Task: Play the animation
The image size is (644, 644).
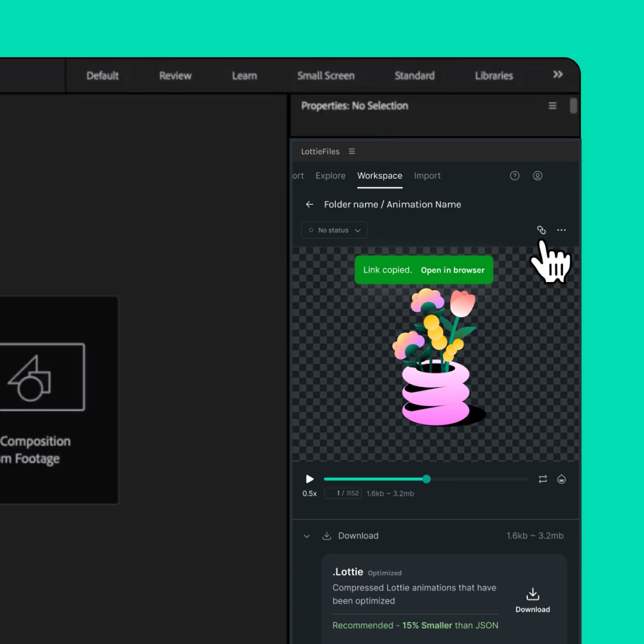Action: point(310,479)
